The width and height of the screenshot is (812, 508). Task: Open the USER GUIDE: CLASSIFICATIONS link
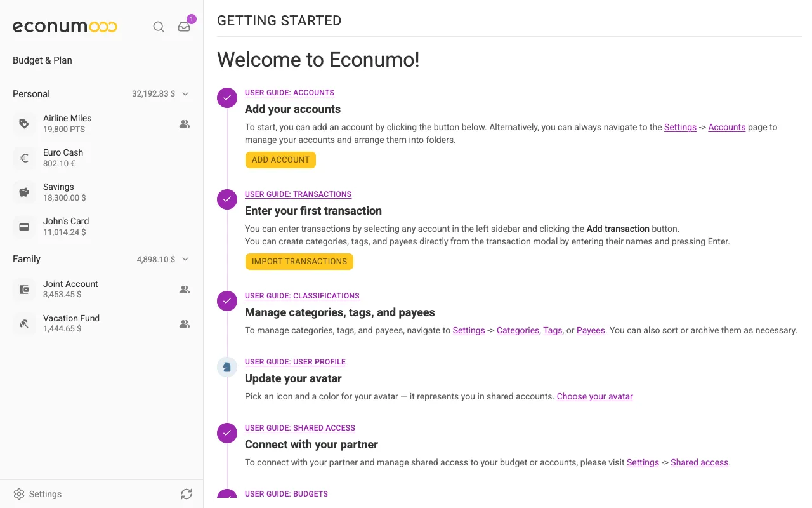[x=302, y=296]
